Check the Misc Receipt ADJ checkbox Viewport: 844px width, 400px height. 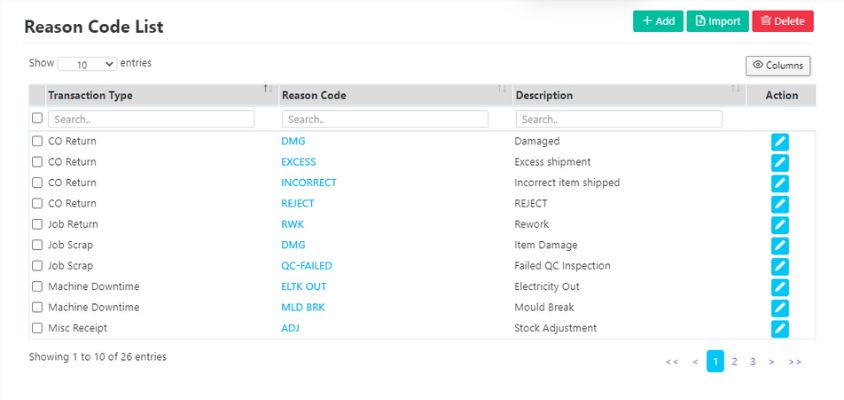tap(37, 328)
